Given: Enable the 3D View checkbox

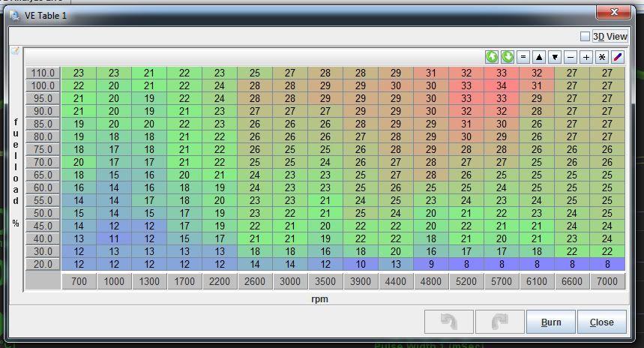Looking at the screenshot, I should (x=586, y=36).
